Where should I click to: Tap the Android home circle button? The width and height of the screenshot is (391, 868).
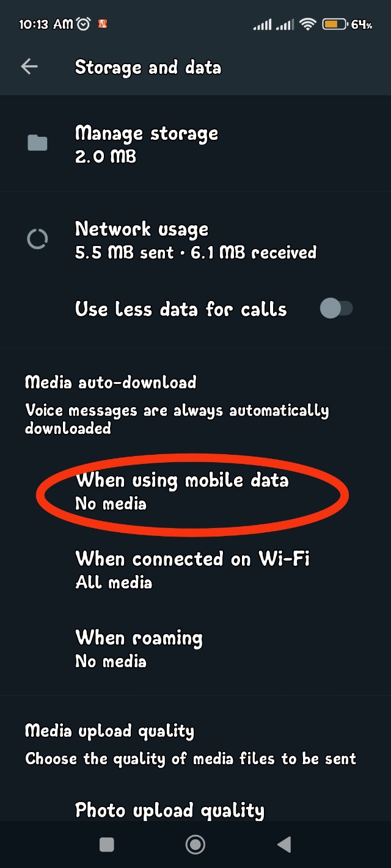[x=195, y=844]
